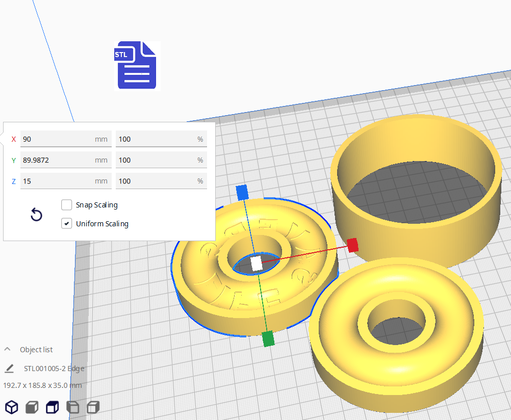Switch to the 3D perspective view
Image resolution: width=511 pixels, height=420 pixels.
pyautogui.click(x=11, y=407)
